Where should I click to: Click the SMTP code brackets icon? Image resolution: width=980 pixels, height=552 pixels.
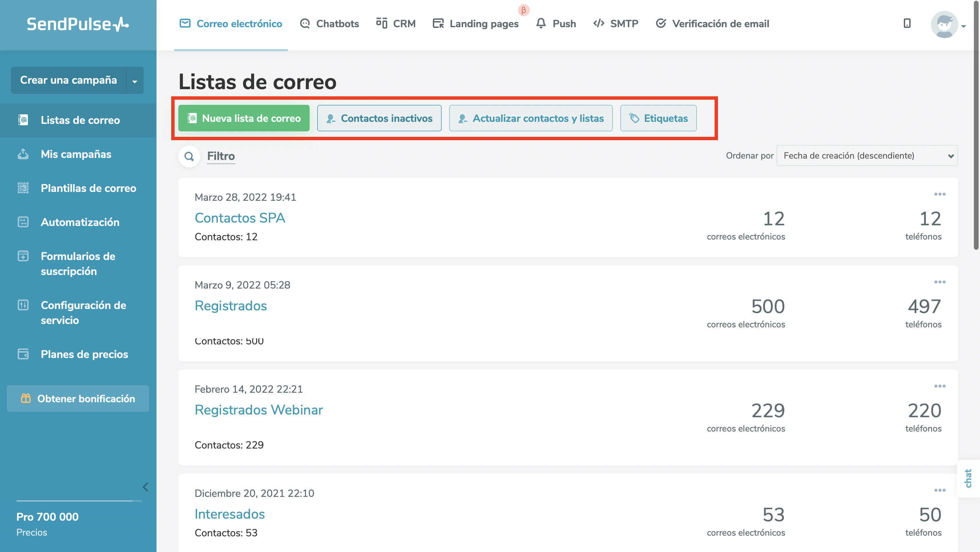point(599,23)
